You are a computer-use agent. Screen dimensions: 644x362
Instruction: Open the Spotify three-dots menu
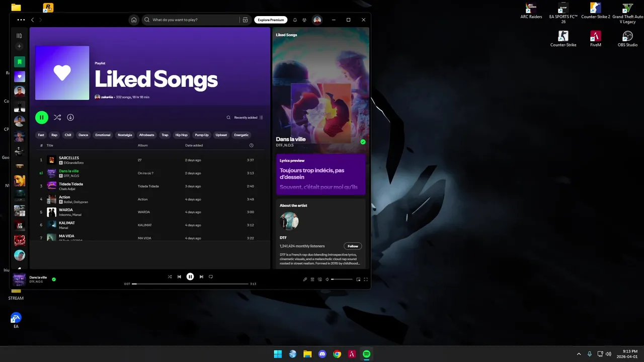(21, 20)
